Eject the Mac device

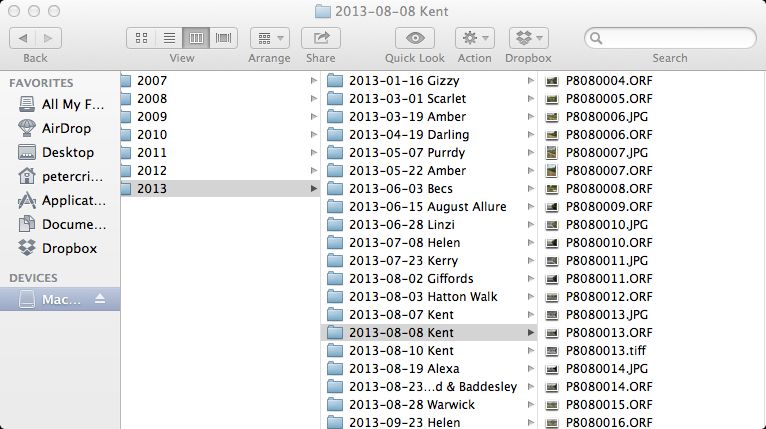pyautogui.click(x=99, y=299)
